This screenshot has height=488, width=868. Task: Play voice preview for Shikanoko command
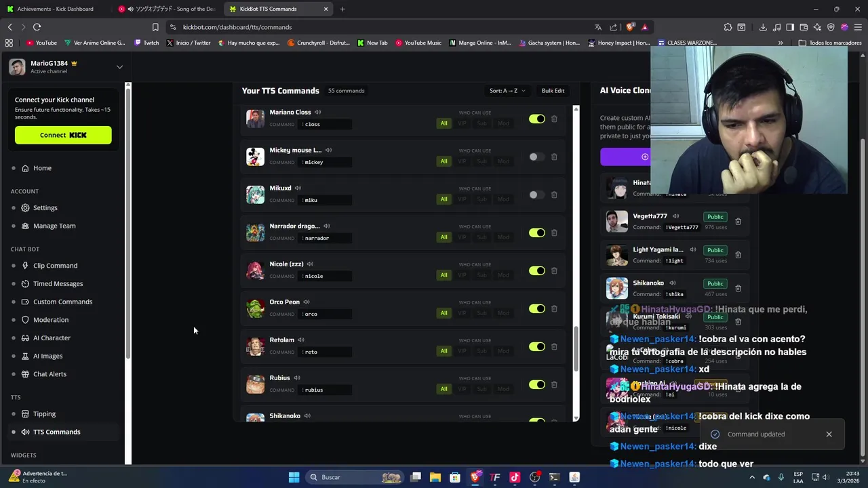(307, 415)
